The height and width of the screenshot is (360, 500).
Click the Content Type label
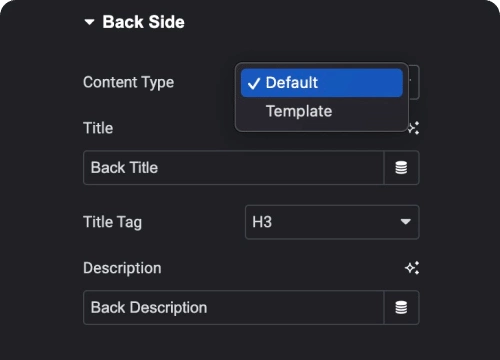[128, 83]
